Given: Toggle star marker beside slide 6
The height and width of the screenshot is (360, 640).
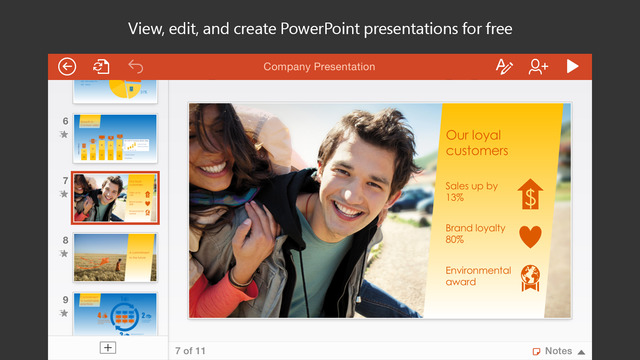Looking at the screenshot, I should tap(64, 134).
